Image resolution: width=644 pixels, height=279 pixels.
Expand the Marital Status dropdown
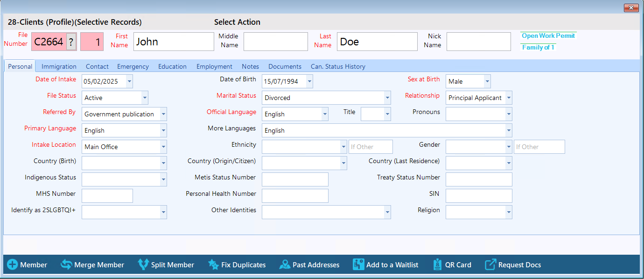tap(387, 98)
